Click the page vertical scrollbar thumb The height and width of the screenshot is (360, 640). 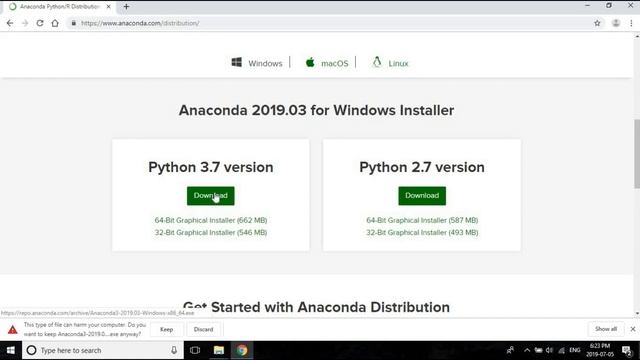point(637,154)
